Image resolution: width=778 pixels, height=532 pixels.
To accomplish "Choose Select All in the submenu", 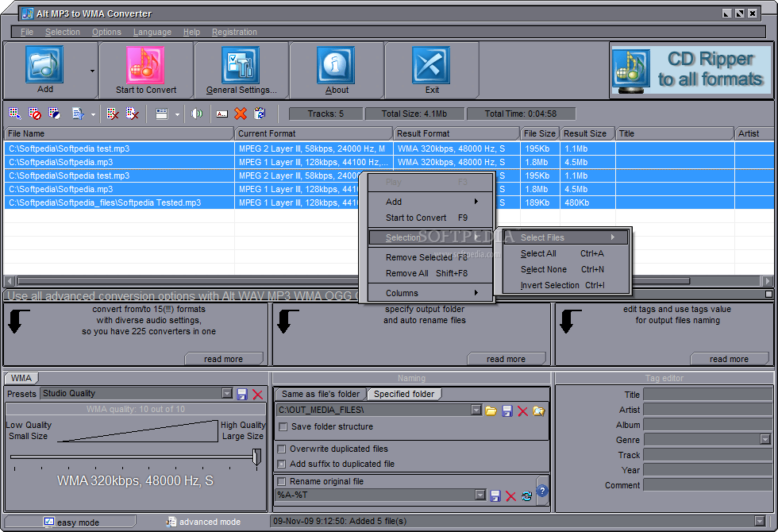I will coord(565,253).
